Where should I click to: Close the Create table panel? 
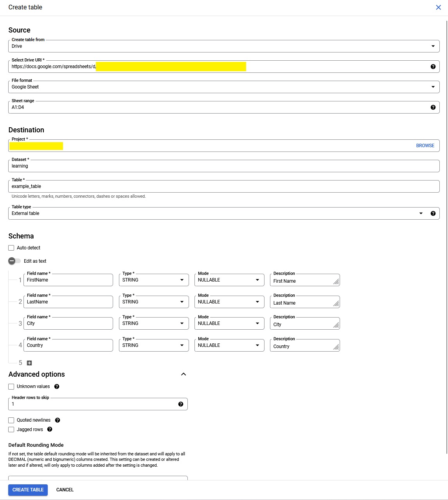pos(438,7)
